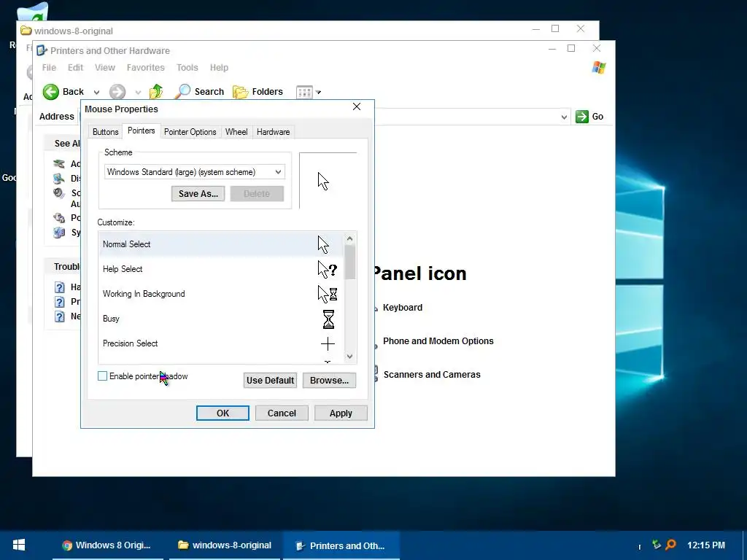The height and width of the screenshot is (560, 747).
Task: Click the grey Forward arrow icon
Action: click(117, 91)
